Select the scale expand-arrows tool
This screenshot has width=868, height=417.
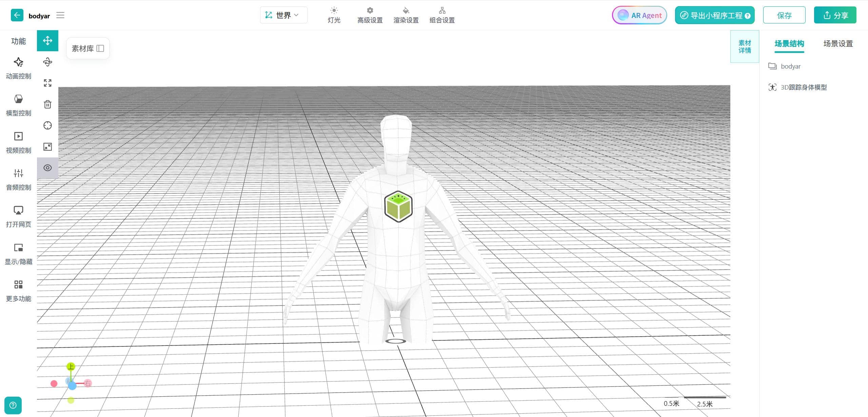47,83
